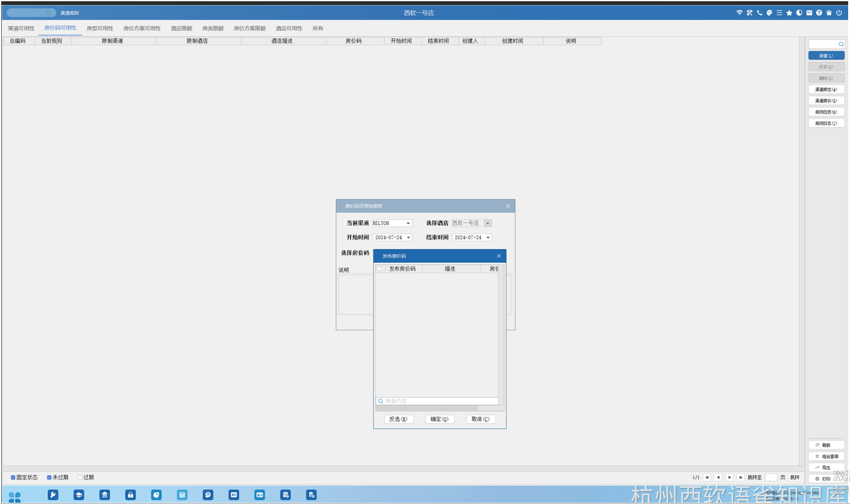Tick the select-all checkbox in 发布房价码 header
Viewport: 850px width, 504px height.
click(x=379, y=269)
